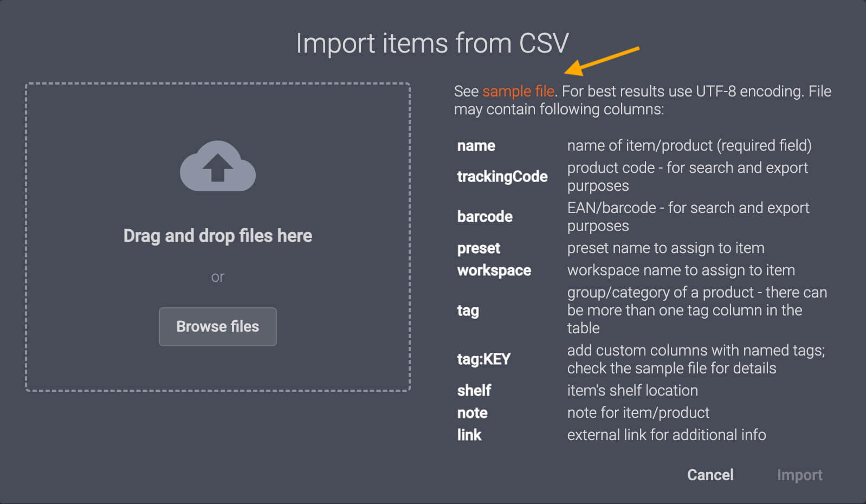Select the workspace column label
The width and height of the screenshot is (866, 504).
click(x=494, y=270)
